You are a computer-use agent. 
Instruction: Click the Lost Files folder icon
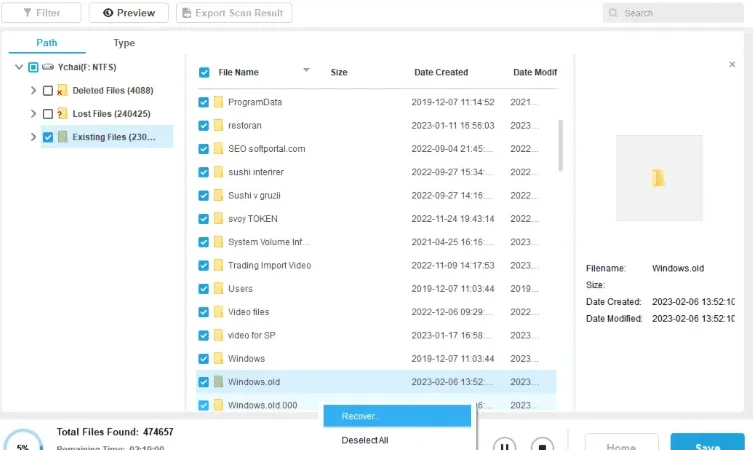[x=62, y=114]
